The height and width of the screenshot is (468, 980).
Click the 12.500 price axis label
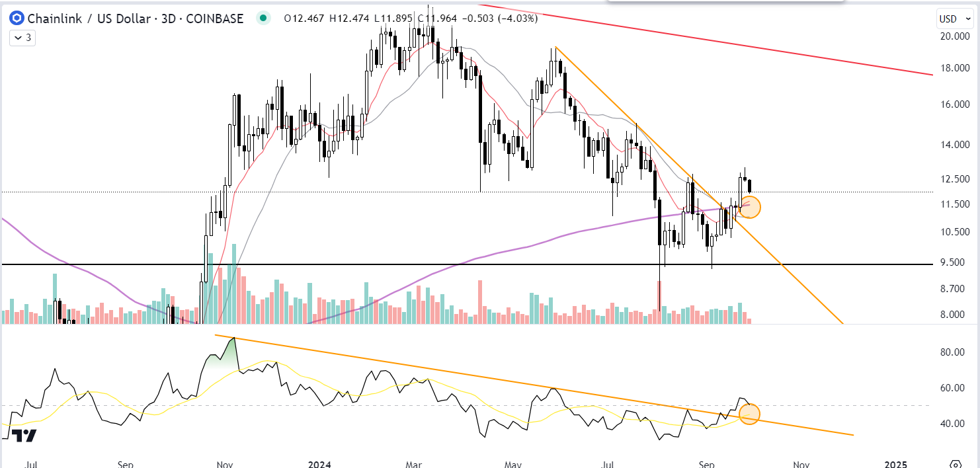(x=954, y=178)
